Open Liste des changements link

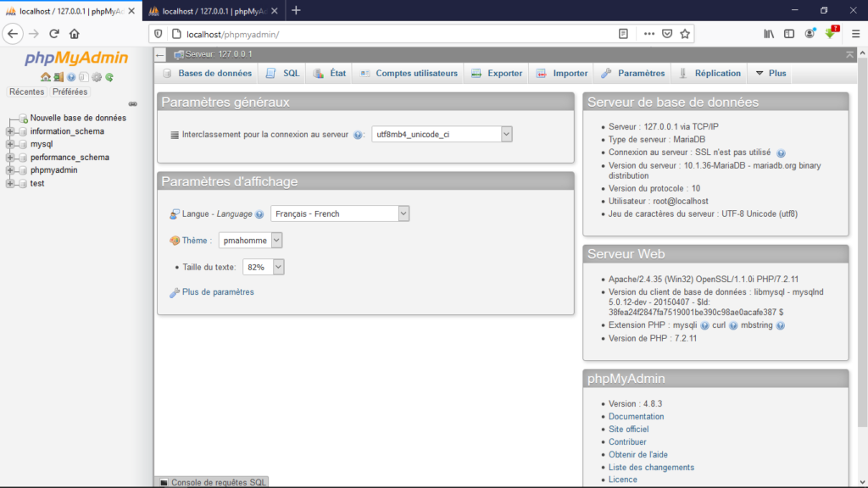pyautogui.click(x=651, y=468)
